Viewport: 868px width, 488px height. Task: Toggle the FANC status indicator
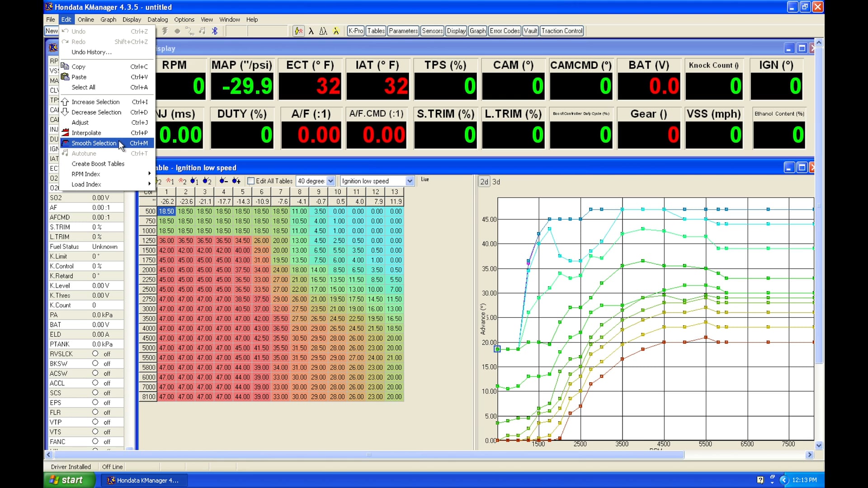[x=95, y=441]
